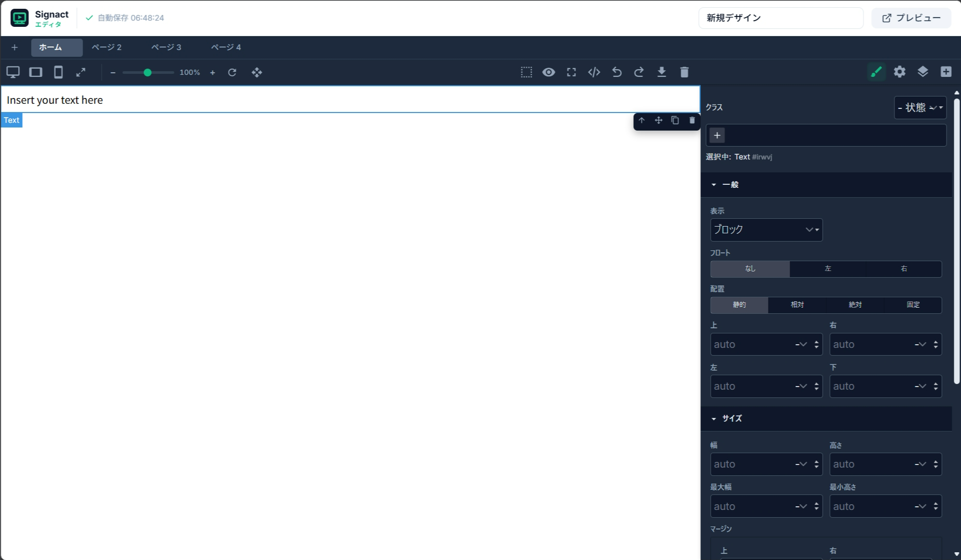The height and width of the screenshot is (560, 961).
Task: Undo the last action
Action: pyautogui.click(x=617, y=72)
